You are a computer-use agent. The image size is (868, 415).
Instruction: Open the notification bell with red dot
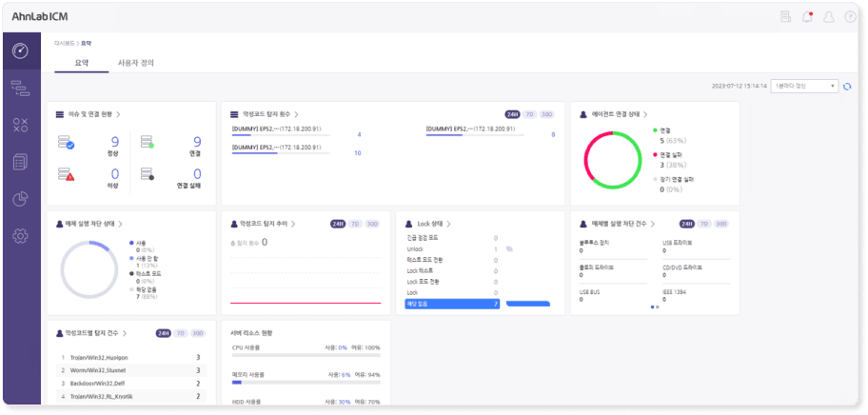coord(807,16)
